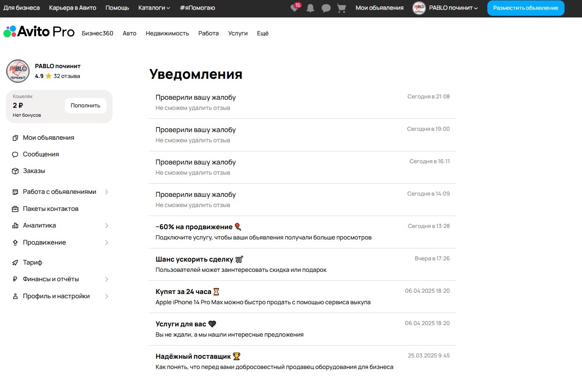Expand the Продвижение sidebar section
Viewport: 582px width, 392px height.
coord(60,242)
